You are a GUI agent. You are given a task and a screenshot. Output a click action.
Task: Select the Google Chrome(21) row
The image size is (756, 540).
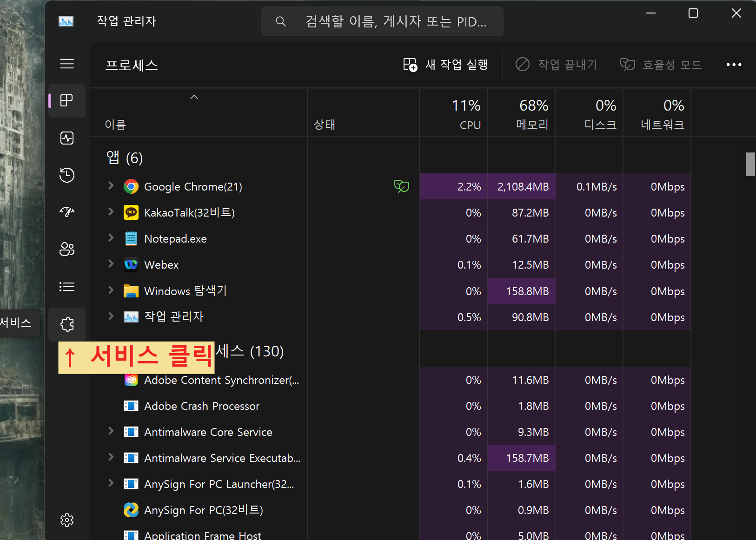click(x=391, y=187)
